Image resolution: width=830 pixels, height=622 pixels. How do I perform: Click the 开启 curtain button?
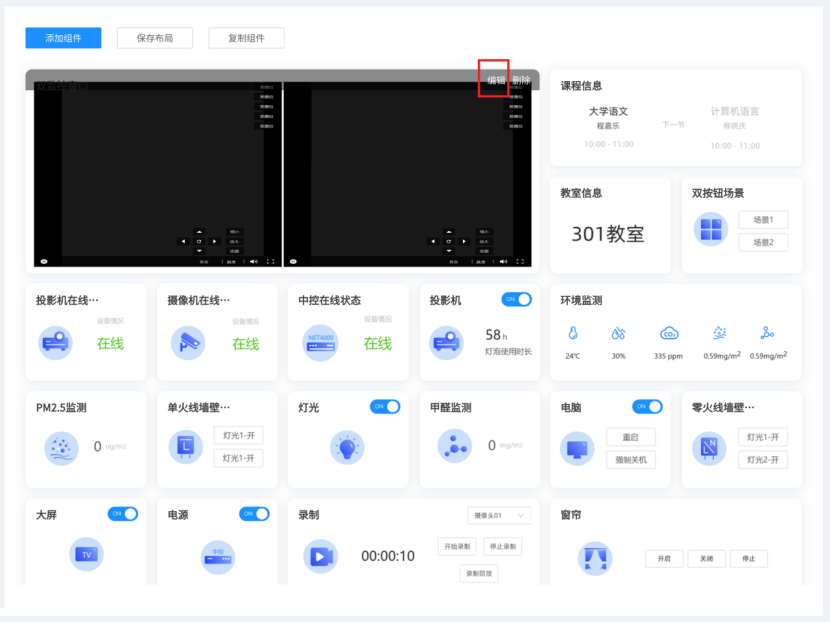tap(664, 558)
